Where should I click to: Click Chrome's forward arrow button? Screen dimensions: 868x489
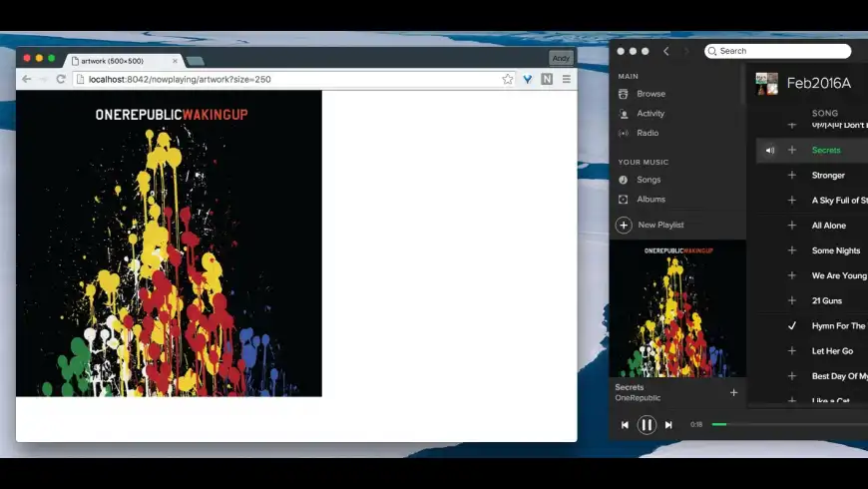44,79
